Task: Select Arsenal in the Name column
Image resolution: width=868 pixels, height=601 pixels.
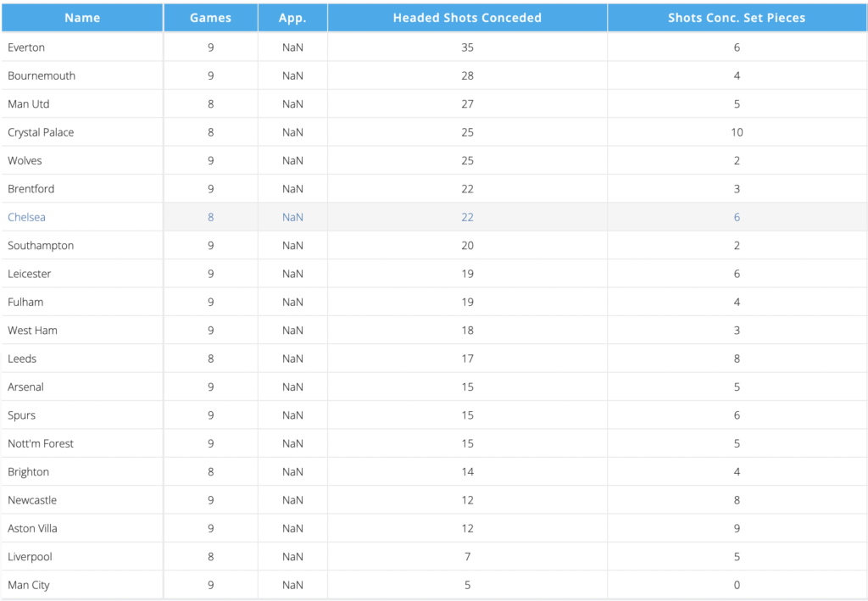Action: [x=26, y=387]
